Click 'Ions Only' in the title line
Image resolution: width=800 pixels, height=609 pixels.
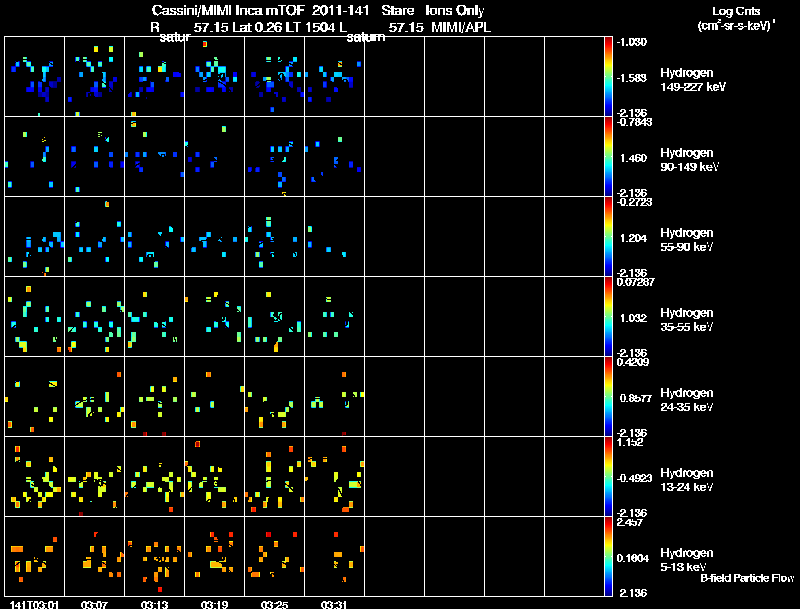click(x=454, y=11)
